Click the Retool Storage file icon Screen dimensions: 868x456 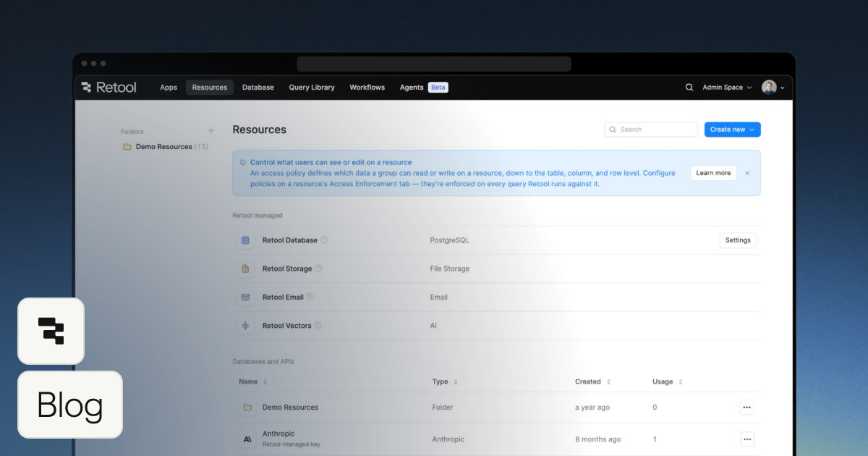(x=245, y=269)
